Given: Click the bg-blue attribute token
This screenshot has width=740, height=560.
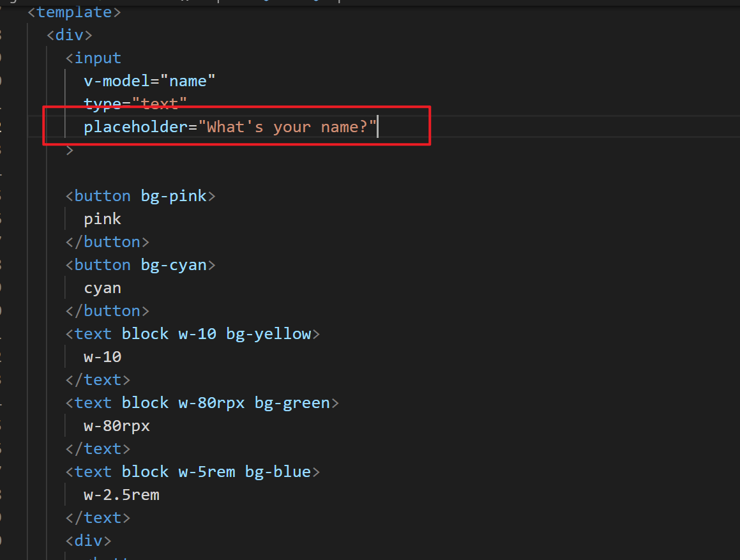Looking at the screenshot, I should click(x=277, y=471).
